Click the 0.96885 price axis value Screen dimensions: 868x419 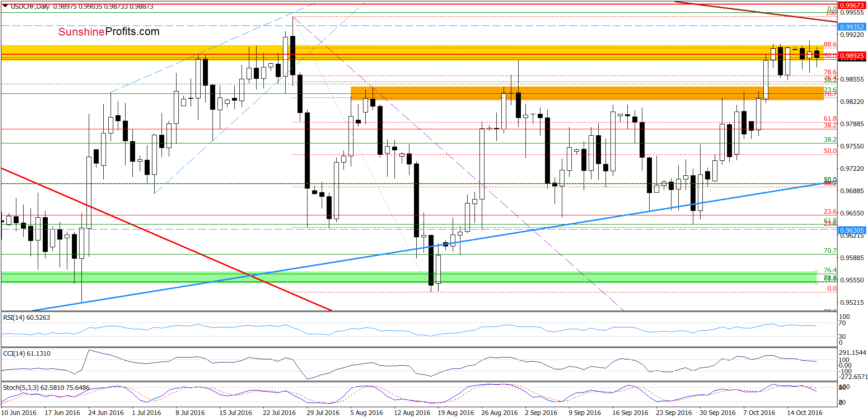[x=852, y=191]
